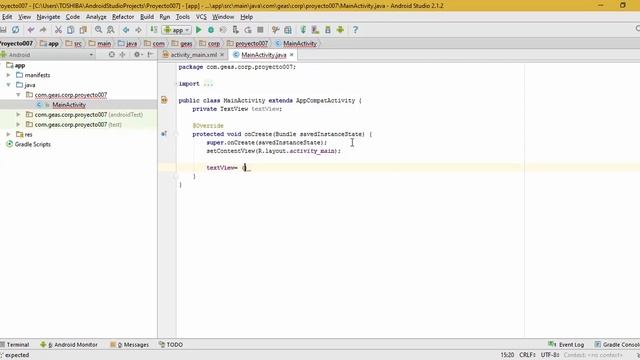Open Project panel gear settings

[137, 55]
